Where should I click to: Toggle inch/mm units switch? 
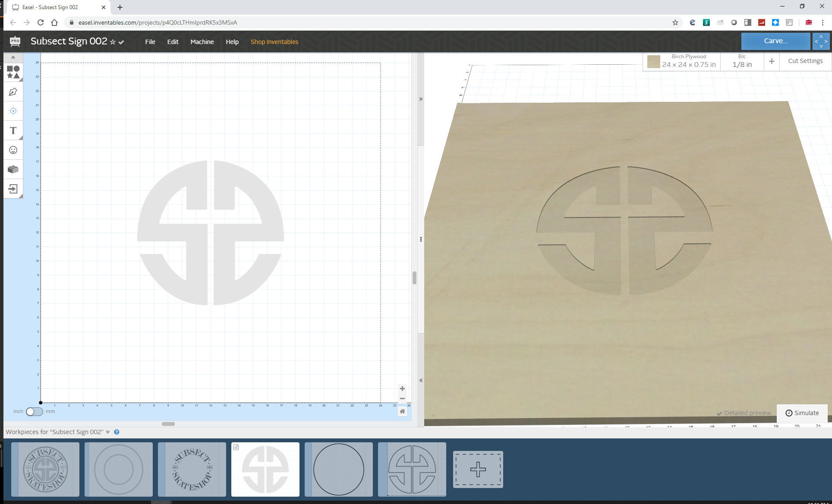tap(34, 411)
